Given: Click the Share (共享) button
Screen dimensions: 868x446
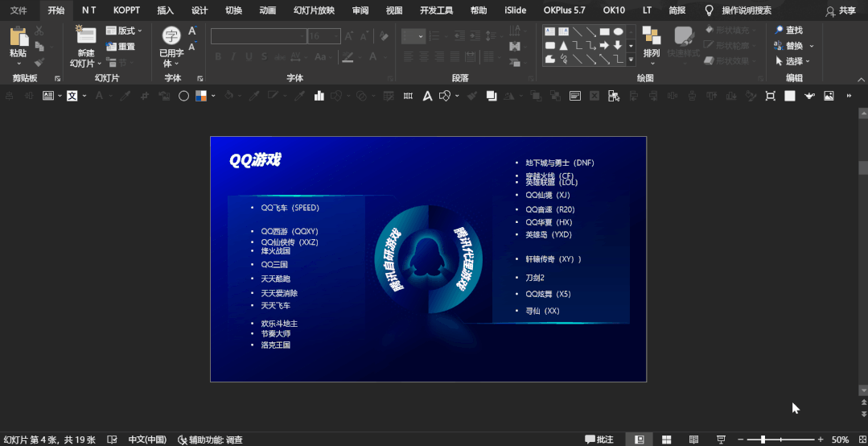Looking at the screenshot, I should (x=840, y=10).
